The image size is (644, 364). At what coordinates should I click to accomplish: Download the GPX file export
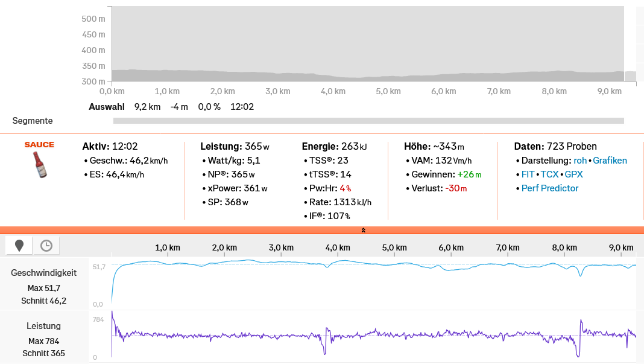(x=573, y=174)
